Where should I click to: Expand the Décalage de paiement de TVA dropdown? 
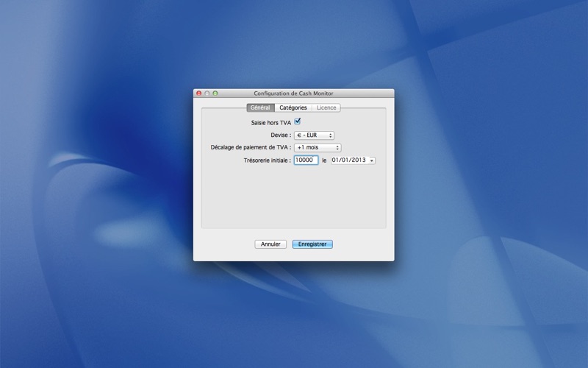tap(318, 148)
